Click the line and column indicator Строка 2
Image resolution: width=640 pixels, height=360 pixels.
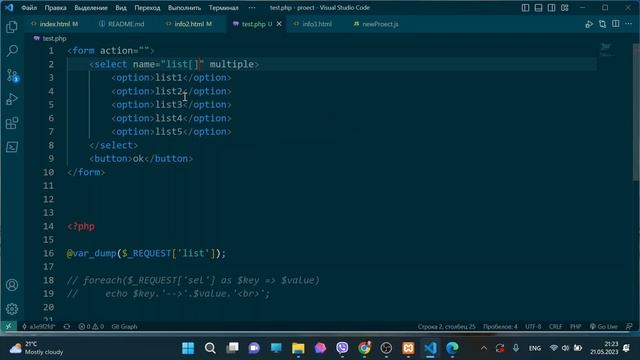click(x=447, y=327)
